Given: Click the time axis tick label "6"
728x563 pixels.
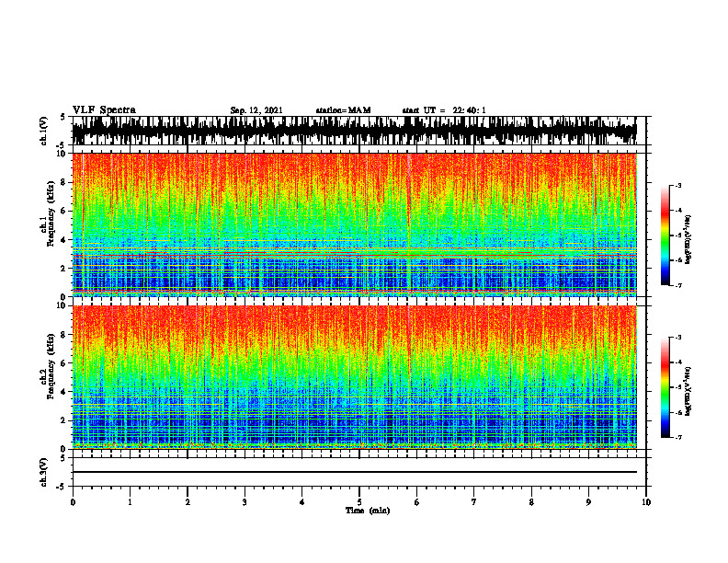Looking at the screenshot, I should click(x=417, y=502).
